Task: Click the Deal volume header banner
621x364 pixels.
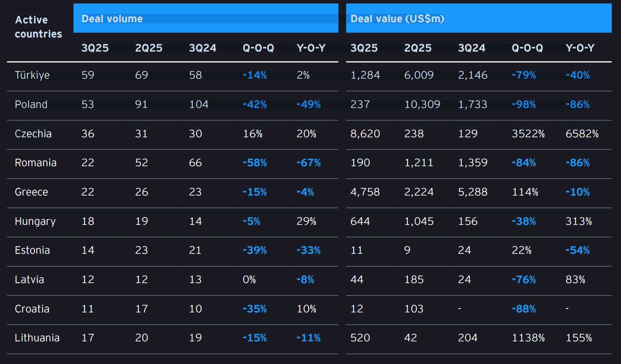Action: 205,19
